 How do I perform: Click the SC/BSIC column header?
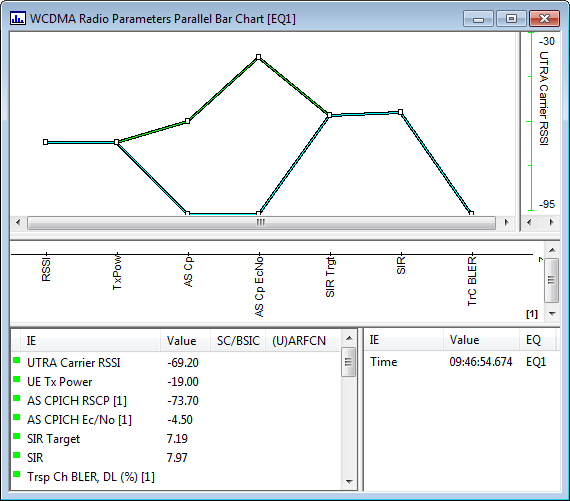[238, 341]
